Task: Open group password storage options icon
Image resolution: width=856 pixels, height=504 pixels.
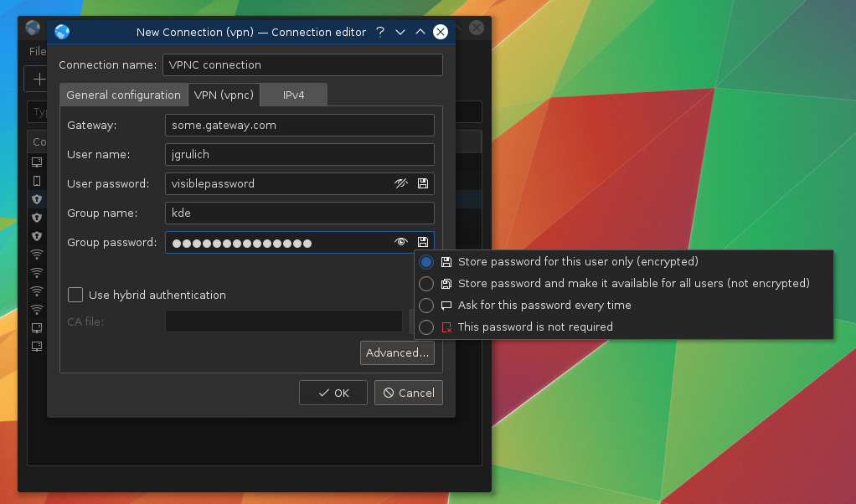Action: coord(423,243)
